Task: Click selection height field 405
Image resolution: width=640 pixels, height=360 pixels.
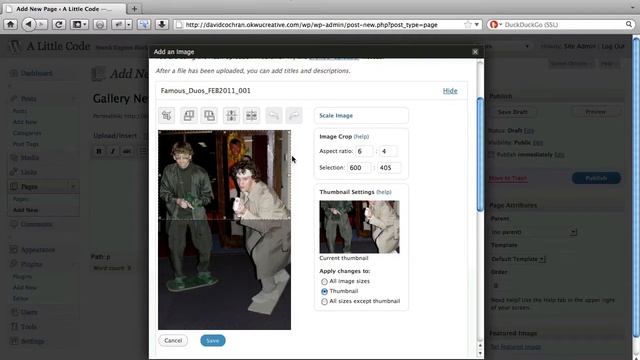Action: point(389,168)
